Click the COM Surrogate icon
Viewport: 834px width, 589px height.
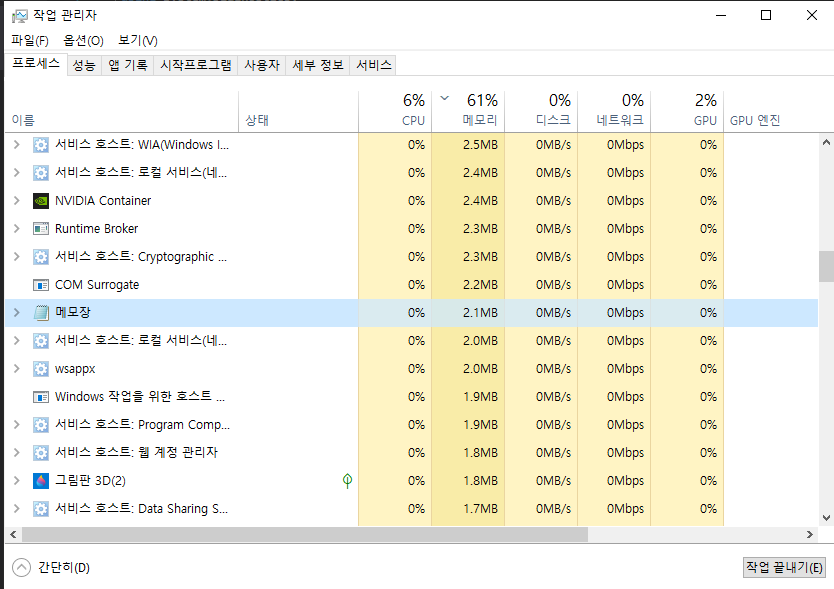coord(41,285)
